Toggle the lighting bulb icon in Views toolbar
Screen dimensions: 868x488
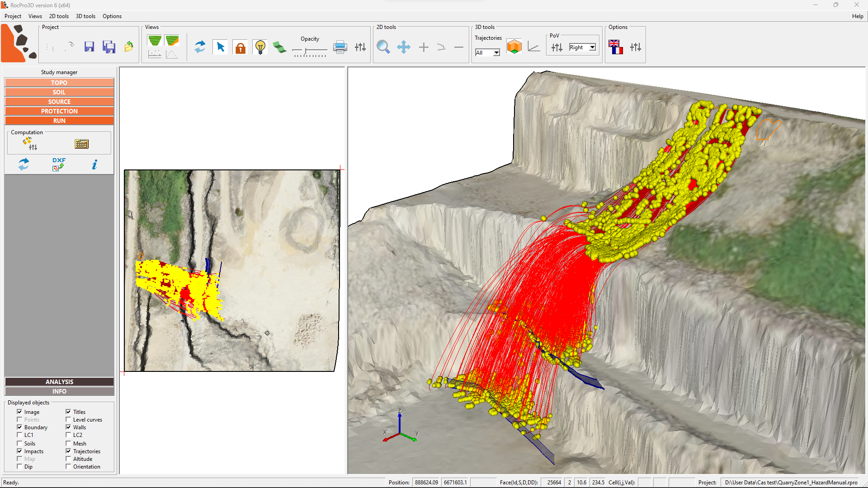pyautogui.click(x=260, y=47)
